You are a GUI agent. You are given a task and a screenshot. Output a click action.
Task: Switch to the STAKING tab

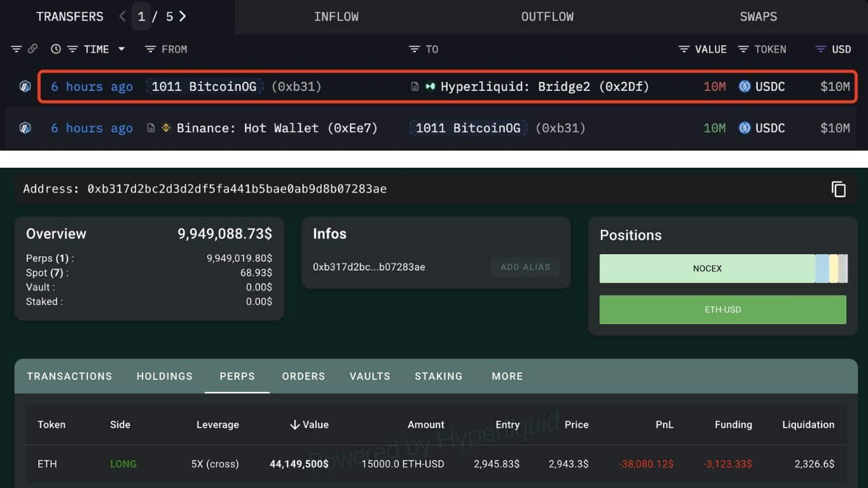439,376
